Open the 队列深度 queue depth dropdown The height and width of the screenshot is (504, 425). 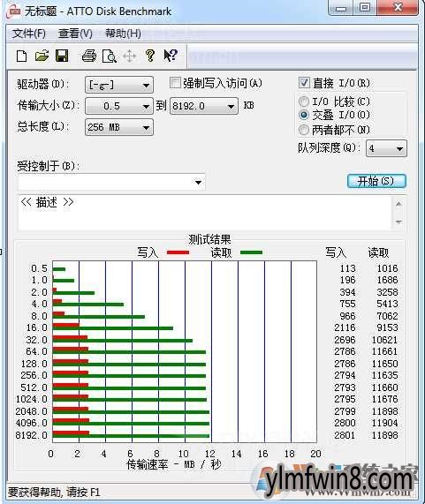pos(386,148)
